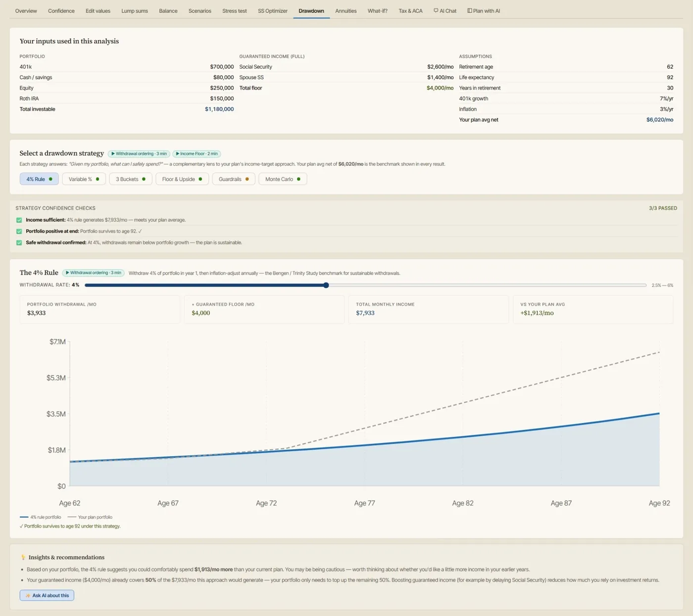Play Withdrawal ordering video beside The 4% Rule
Viewport: 693px width, 616px height.
(93, 273)
